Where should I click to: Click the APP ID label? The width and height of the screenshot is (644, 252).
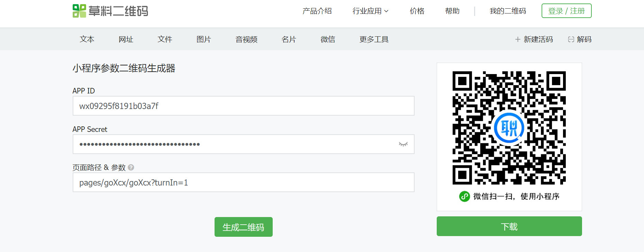(83, 91)
